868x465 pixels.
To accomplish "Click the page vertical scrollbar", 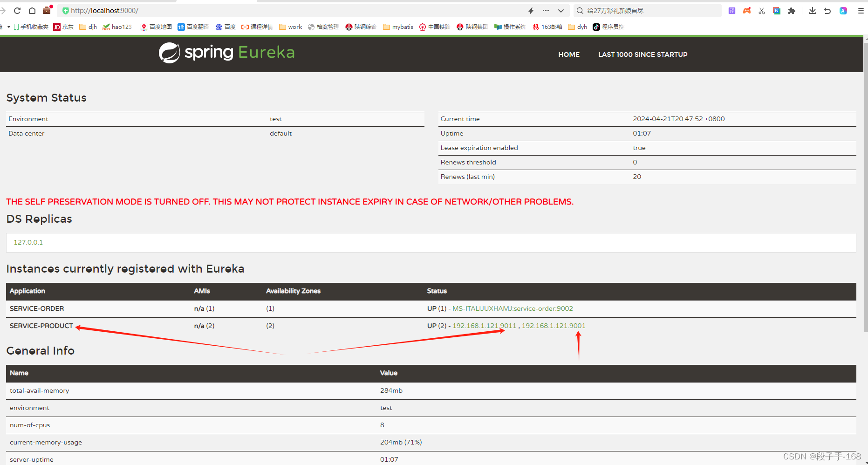I will coord(866,186).
